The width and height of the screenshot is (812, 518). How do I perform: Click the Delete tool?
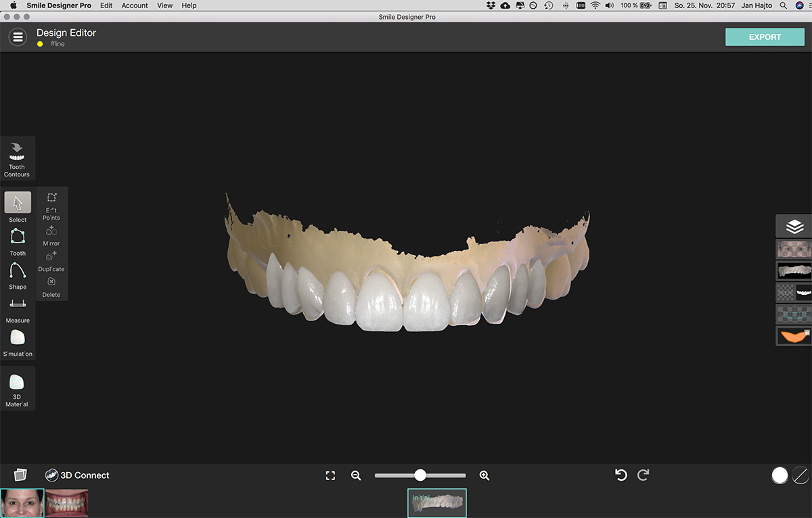click(x=51, y=287)
